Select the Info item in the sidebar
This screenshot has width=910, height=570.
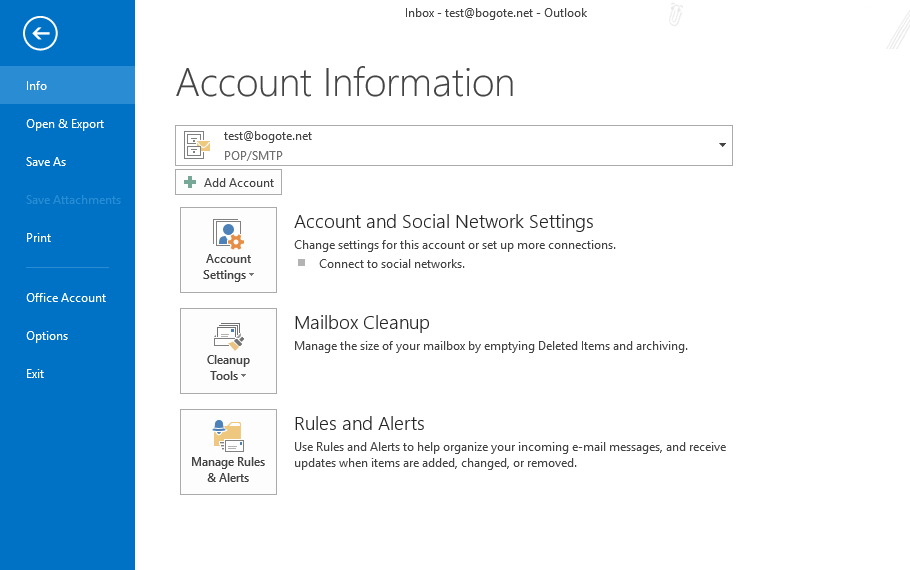37,86
